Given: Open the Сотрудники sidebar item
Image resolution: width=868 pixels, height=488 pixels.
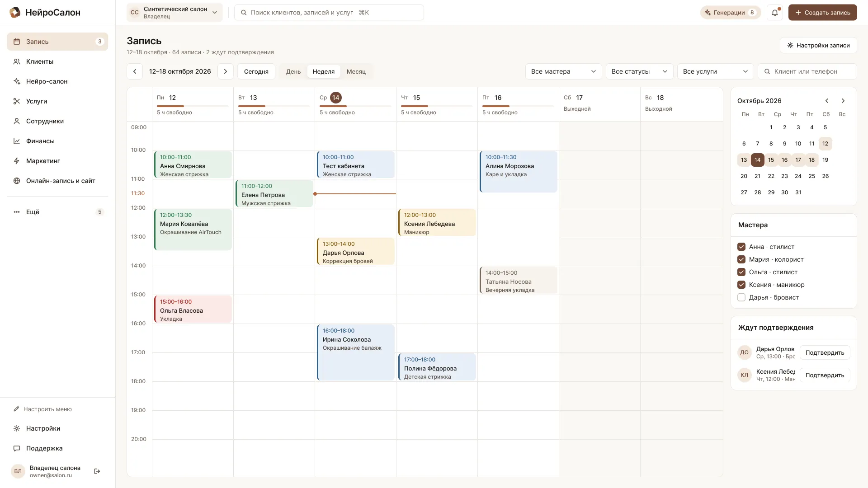Looking at the screenshot, I should coord(57,121).
